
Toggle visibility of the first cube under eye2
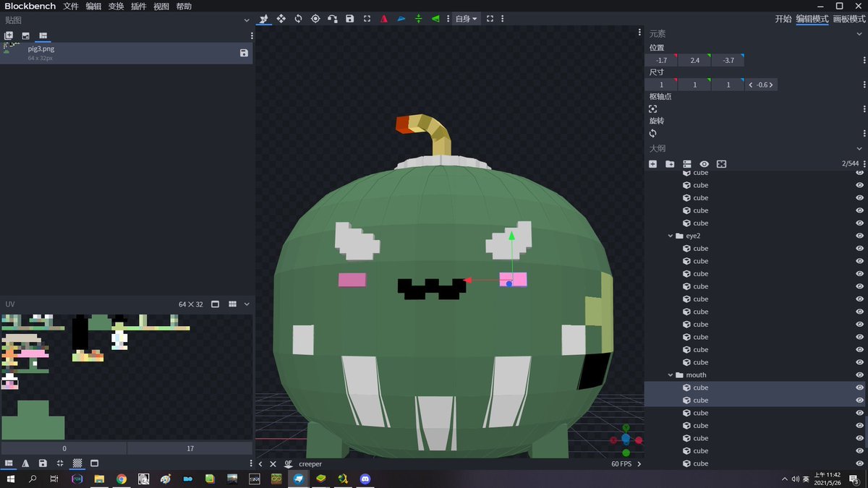pos(859,248)
